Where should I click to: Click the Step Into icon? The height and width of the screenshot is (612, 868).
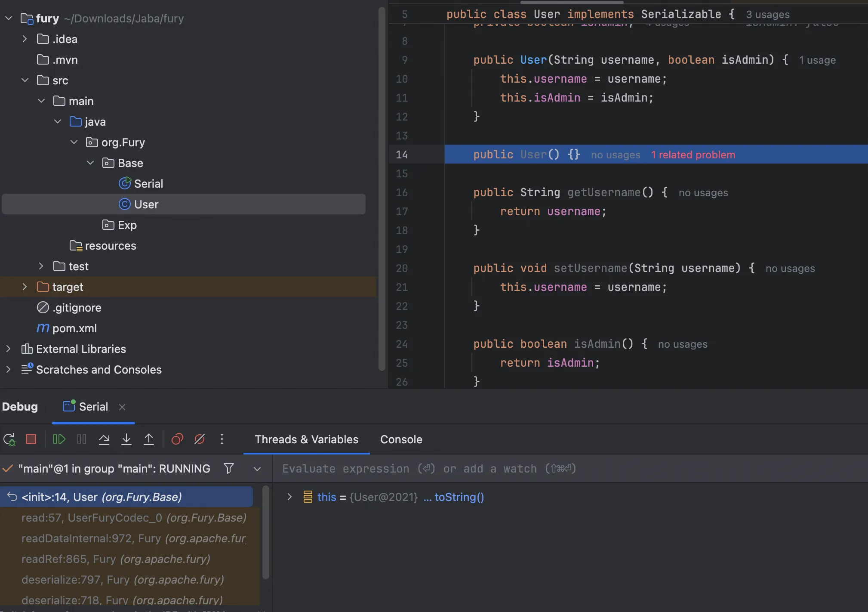(x=126, y=439)
